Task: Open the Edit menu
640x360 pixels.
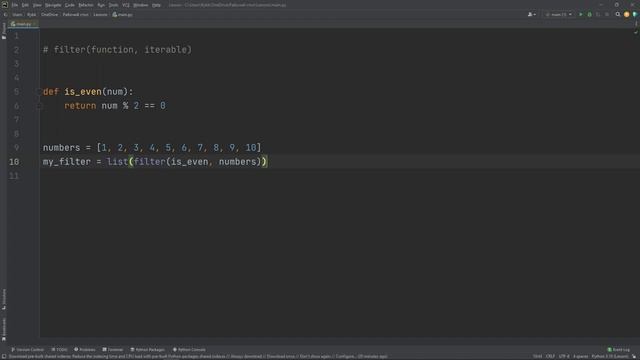Action: pyautogui.click(x=25, y=5)
